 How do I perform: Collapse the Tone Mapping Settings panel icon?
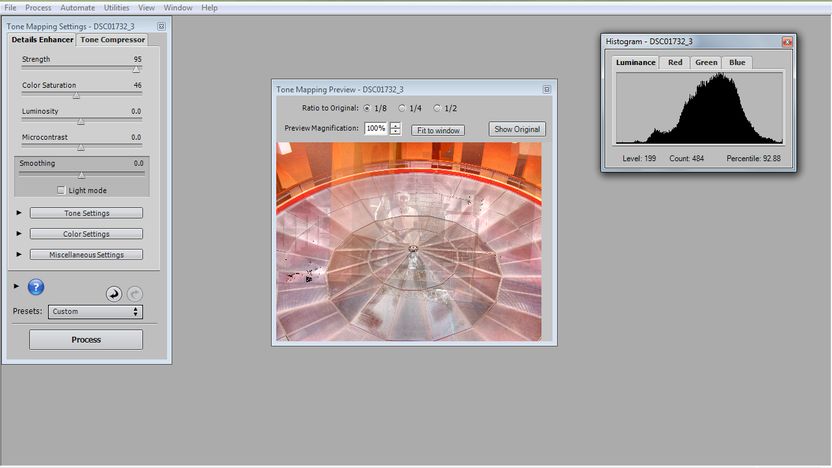click(x=161, y=26)
